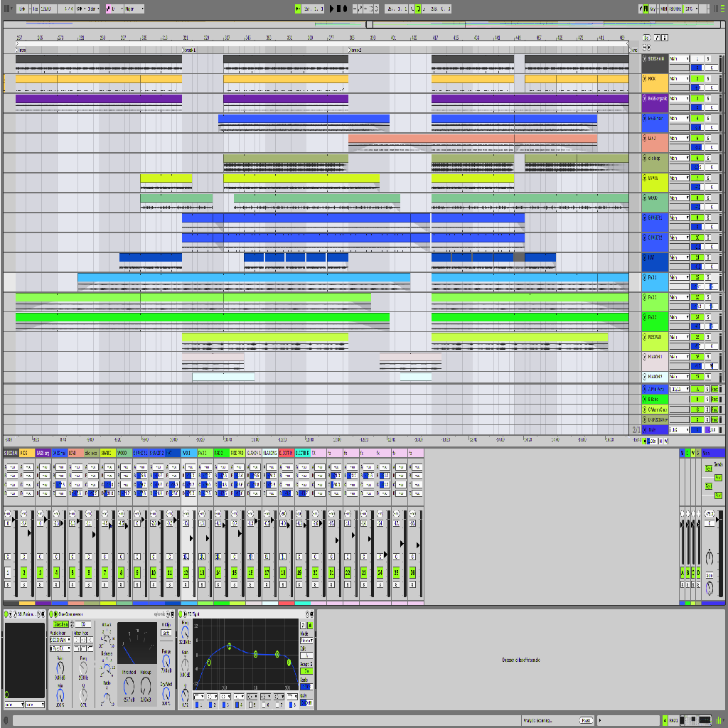This screenshot has height=728, width=728.
Task: Click the Glue Compressor Range knob
Action: (166, 662)
